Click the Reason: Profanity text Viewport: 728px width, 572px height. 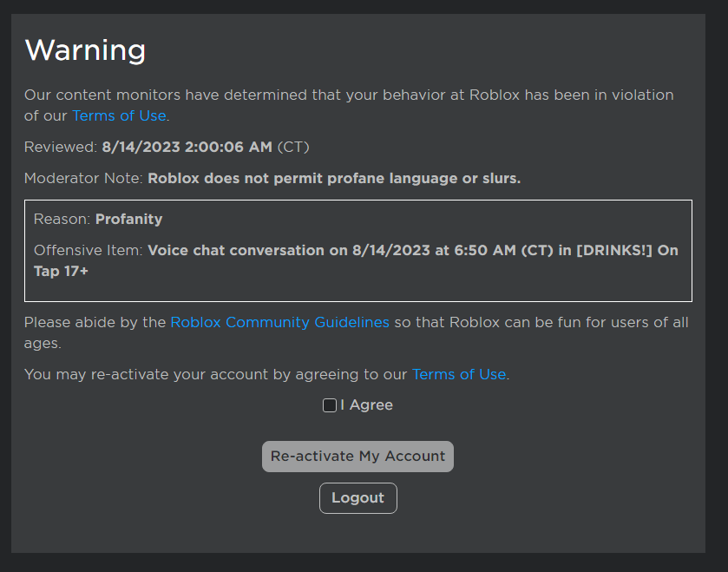(98, 219)
